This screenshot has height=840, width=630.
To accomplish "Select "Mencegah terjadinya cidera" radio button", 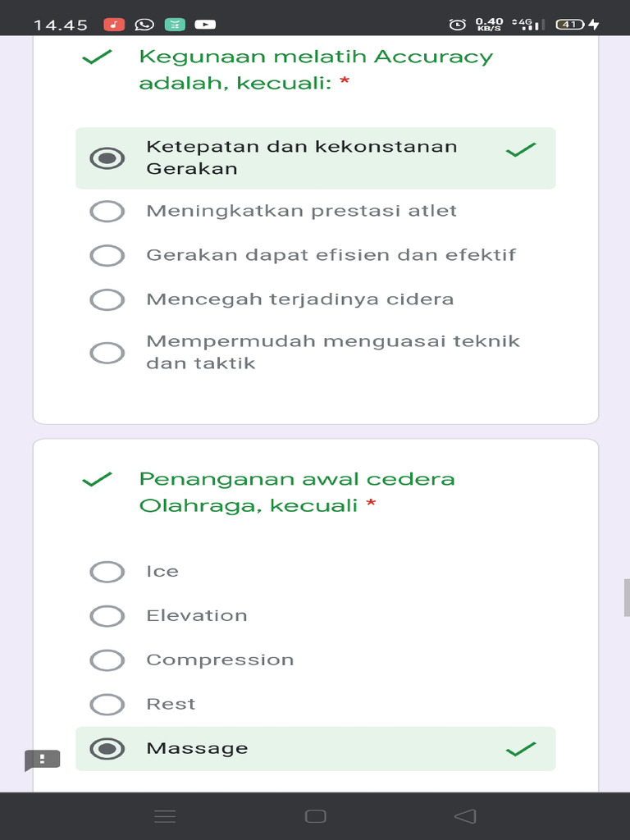I will click(x=107, y=299).
